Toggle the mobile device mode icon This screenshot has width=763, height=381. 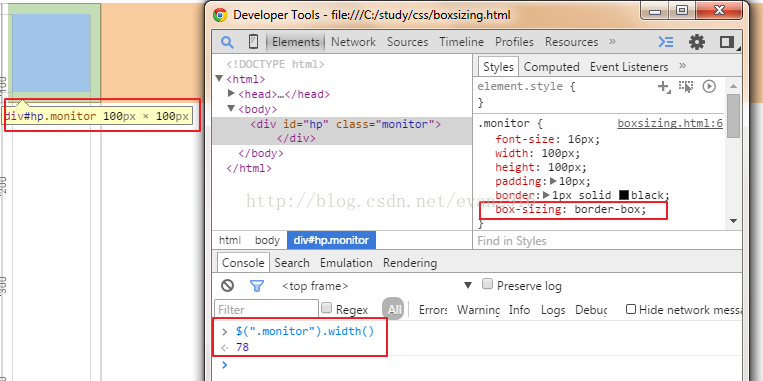pyautogui.click(x=253, y=42)
